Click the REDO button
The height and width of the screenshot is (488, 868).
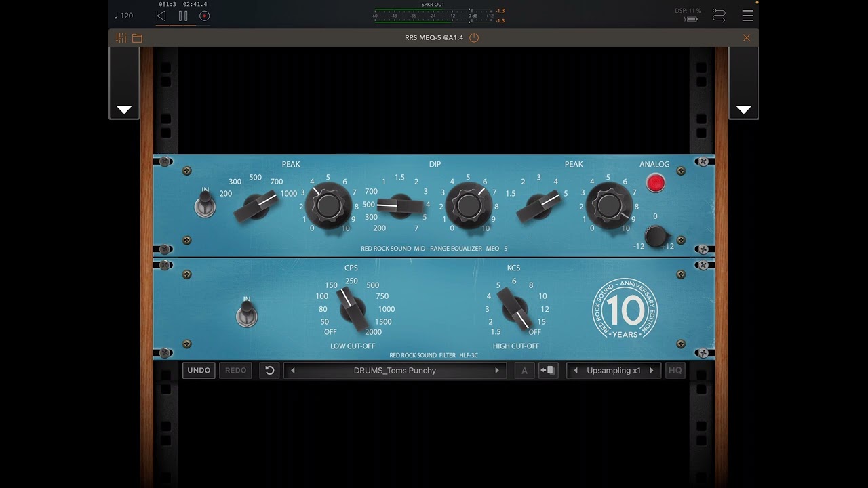235,371
